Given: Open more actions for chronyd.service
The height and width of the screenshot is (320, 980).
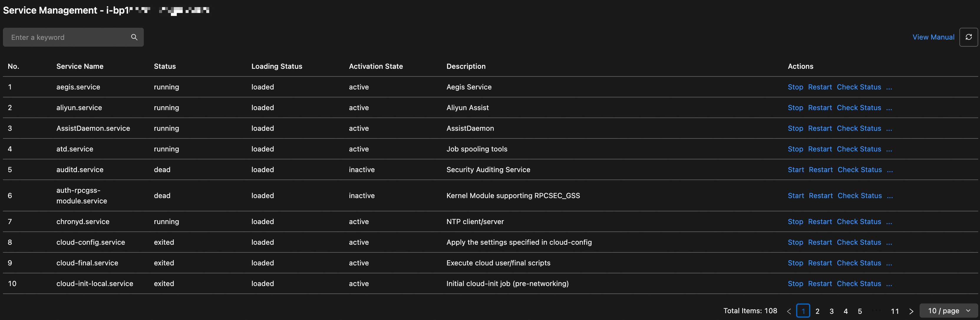Looking at the screenshot, I should 889,222.
